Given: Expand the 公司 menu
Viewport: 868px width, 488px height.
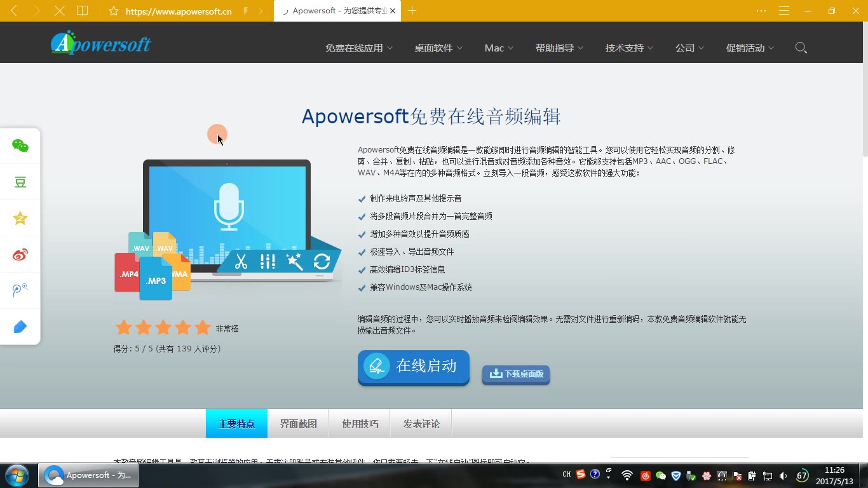Looking at the screenshot, I should coord(689,48).
